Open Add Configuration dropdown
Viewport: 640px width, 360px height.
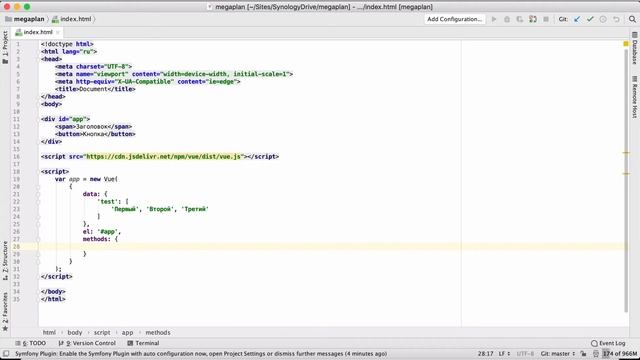click(x=455, y=19)
